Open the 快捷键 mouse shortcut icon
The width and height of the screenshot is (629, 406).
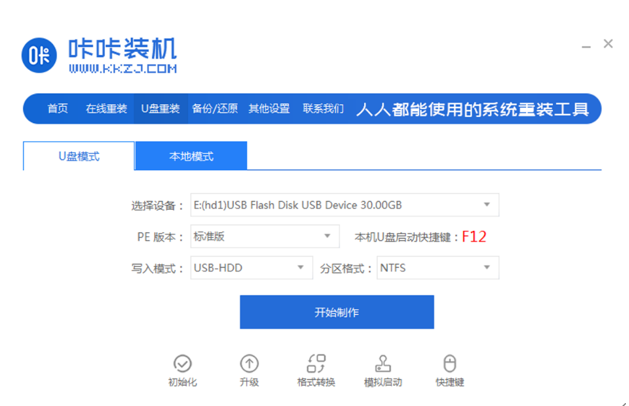pyautogui.click(x=450, y=363)
